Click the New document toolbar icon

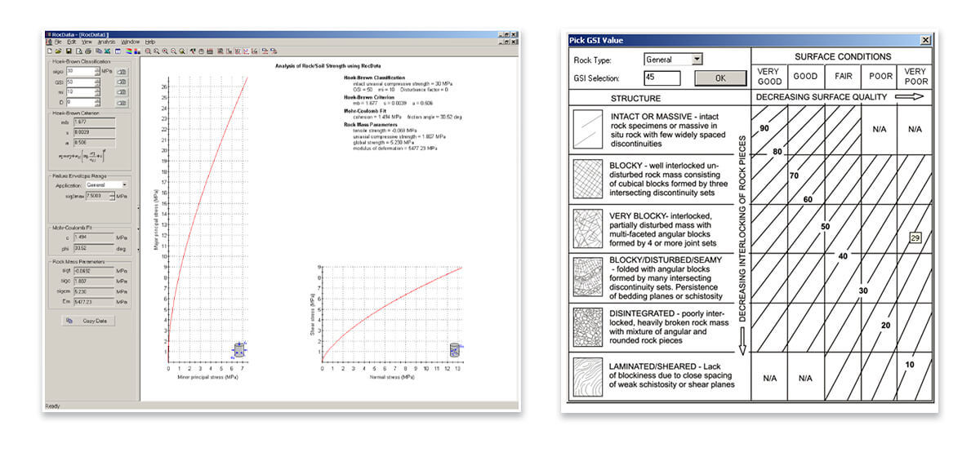[x=50, y=51]
